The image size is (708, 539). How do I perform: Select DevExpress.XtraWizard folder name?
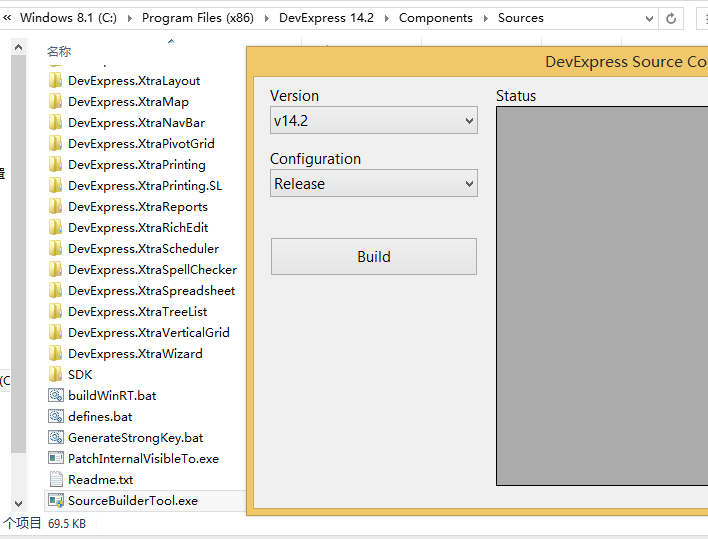tap(135, 353)
